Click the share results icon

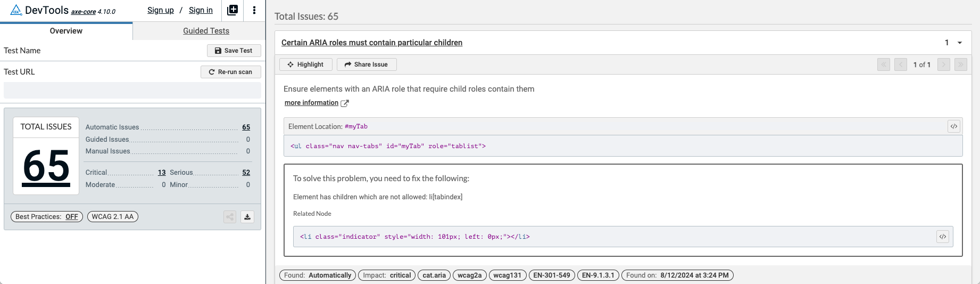coord(230,217)
